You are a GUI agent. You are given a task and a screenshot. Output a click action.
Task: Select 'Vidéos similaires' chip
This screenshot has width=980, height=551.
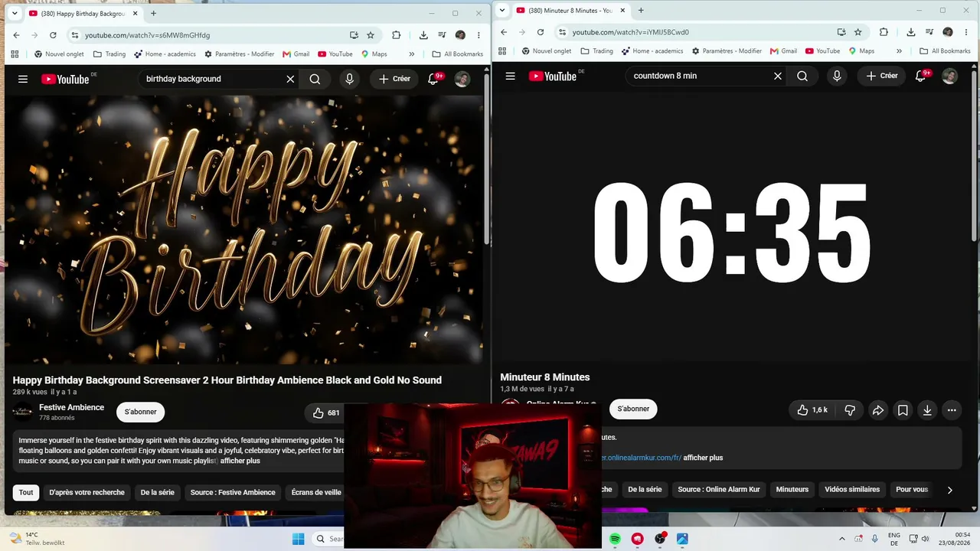click(x=852, y=490)
